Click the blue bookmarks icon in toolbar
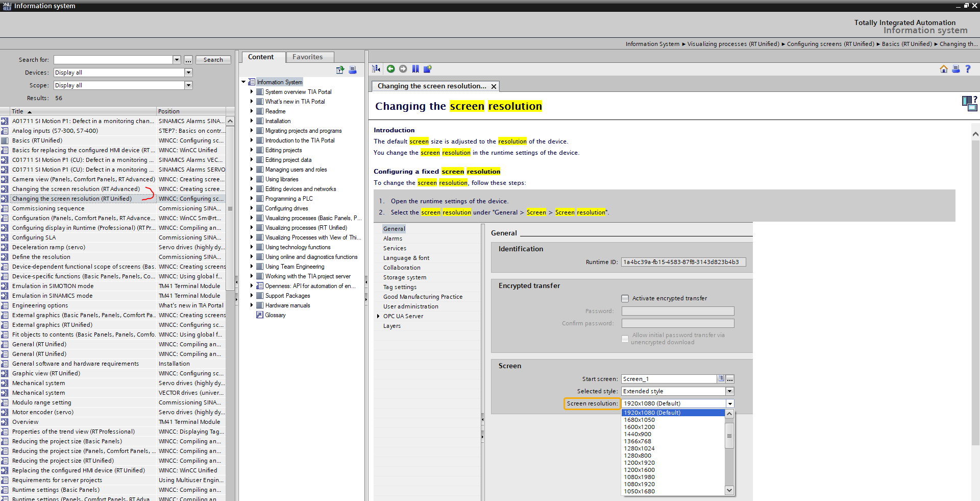This screenshot has width=980, height=501. (415, 69)
